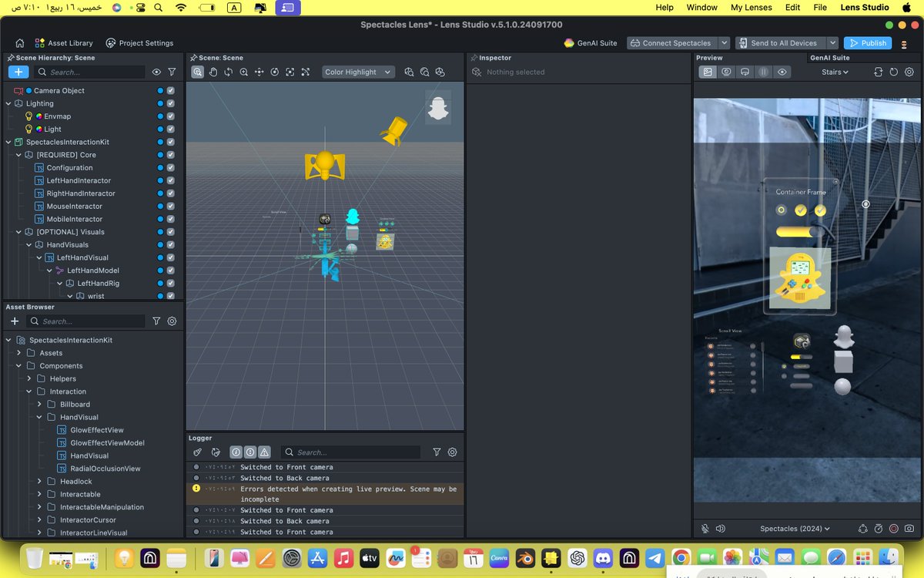Select the pan hand tool in Scene toolbar
924x578 pixels.
tap(213, 72)
